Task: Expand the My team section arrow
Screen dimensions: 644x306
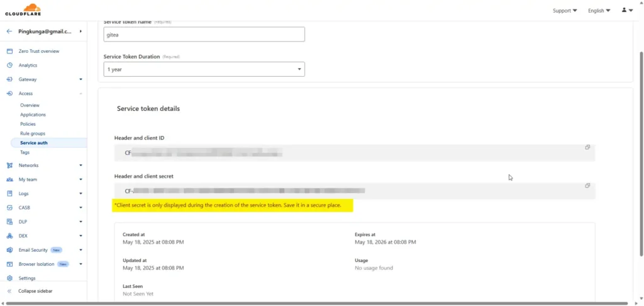Action: [x=81, y=179]
